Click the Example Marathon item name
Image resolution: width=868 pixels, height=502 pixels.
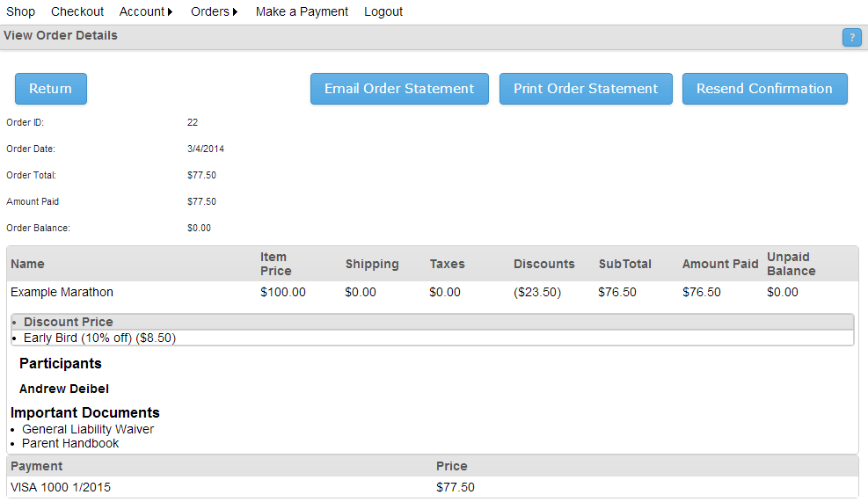[62, 292]
